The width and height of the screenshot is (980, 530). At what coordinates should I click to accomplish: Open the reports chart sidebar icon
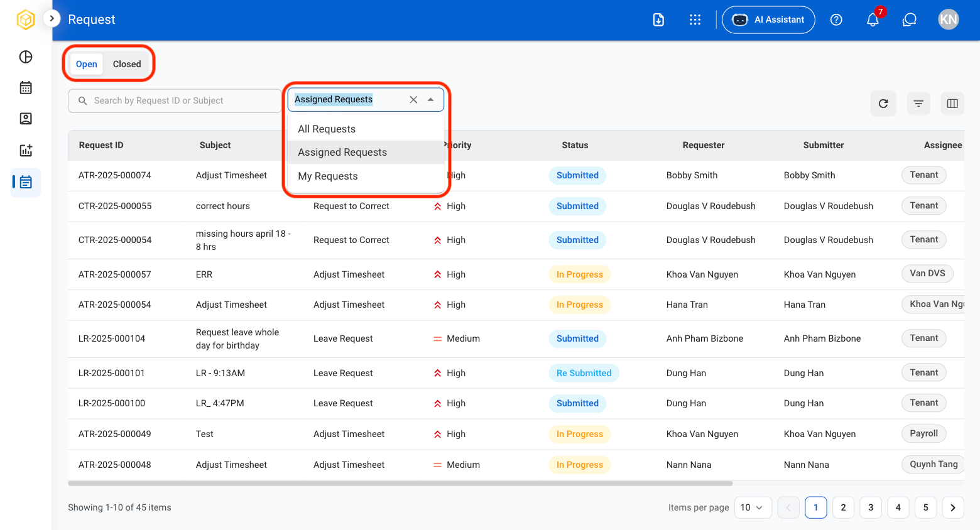(x=26, y=150)
